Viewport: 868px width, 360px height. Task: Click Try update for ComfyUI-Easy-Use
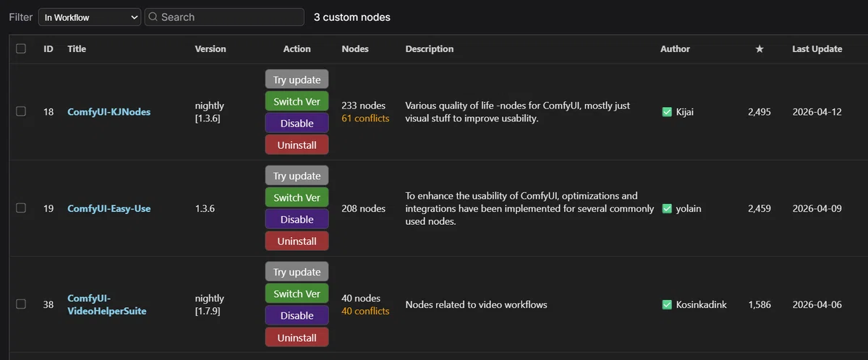[x=297, y=176]
